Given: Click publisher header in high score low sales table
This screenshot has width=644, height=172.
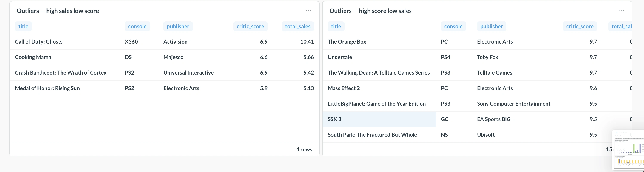Looking at the screenshot, I should 491,26.
